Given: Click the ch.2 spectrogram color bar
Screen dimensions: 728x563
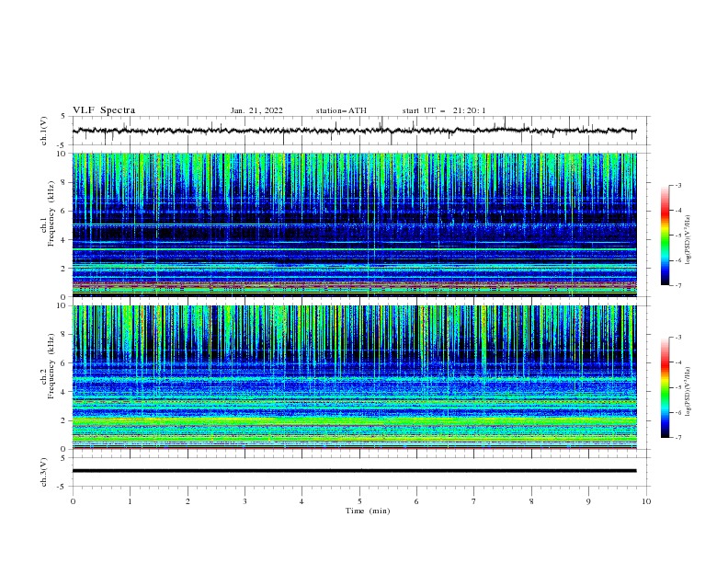Looking at the screenshot, I should (x=665, y=387).
